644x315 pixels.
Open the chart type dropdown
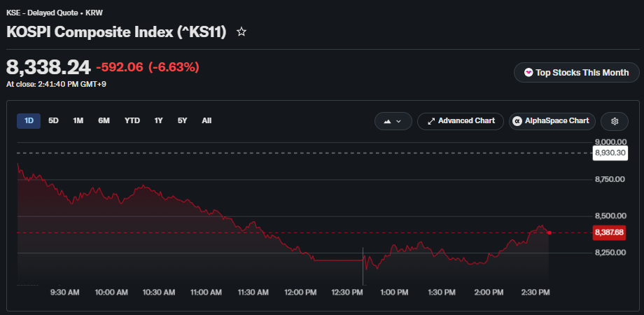tap(393, 121)
